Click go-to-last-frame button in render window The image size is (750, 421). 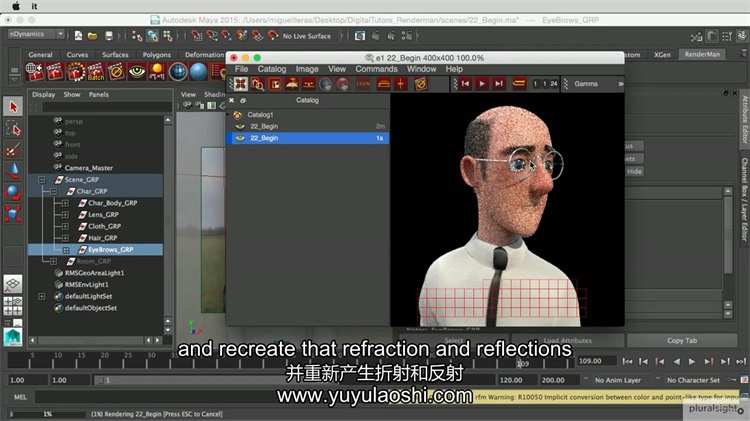click(499, 84)
